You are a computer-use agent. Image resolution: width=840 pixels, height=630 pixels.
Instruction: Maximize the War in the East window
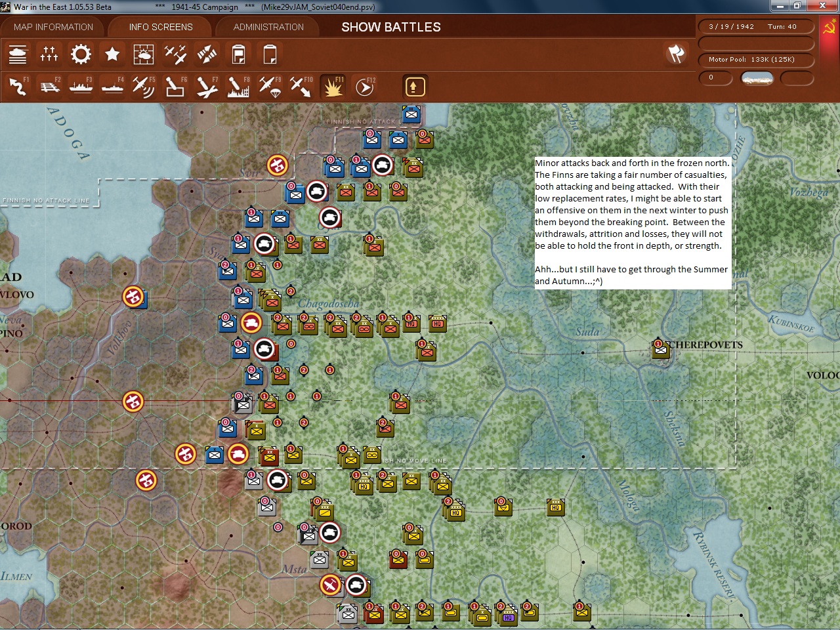point(797,6)
